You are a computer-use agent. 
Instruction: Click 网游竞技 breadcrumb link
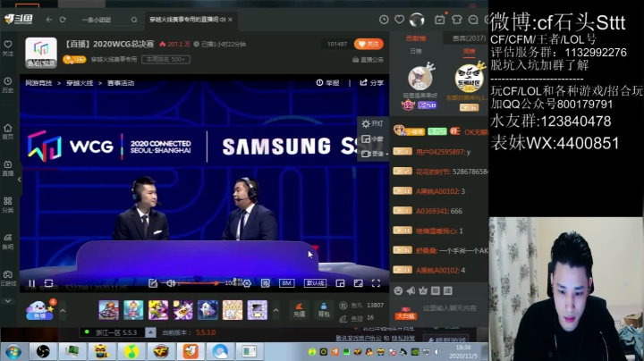(38, 83)
